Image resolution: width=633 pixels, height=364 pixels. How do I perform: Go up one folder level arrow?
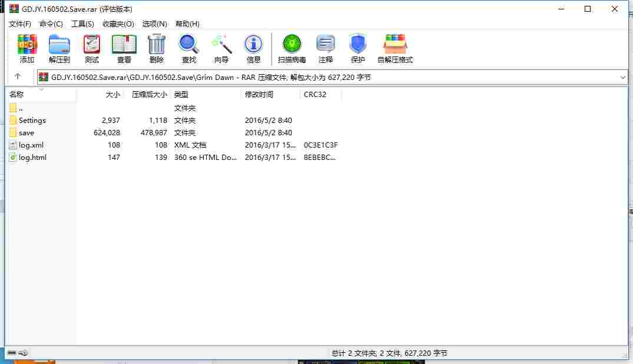coord(17,76)
